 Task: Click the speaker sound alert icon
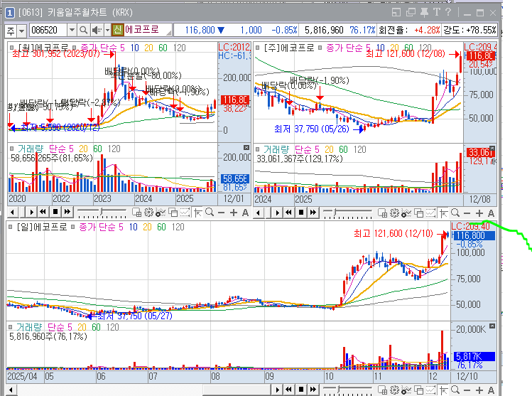pyautogui.click(x=97, y=31)
